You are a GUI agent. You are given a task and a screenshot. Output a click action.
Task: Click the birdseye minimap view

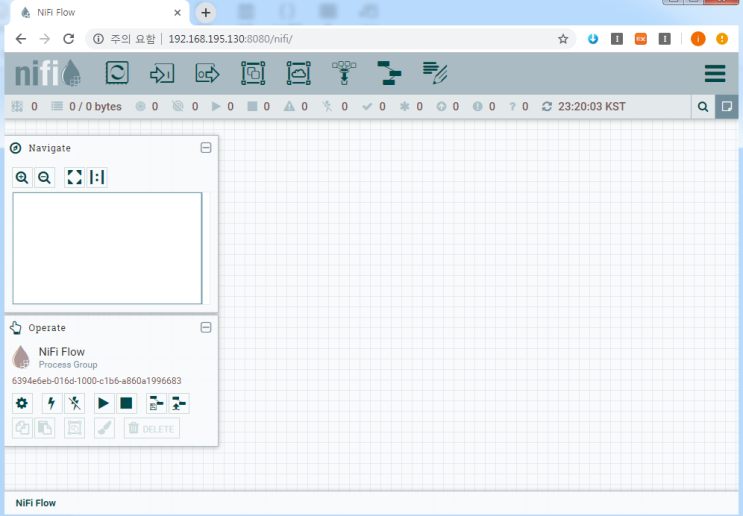[x=108, y=248]
